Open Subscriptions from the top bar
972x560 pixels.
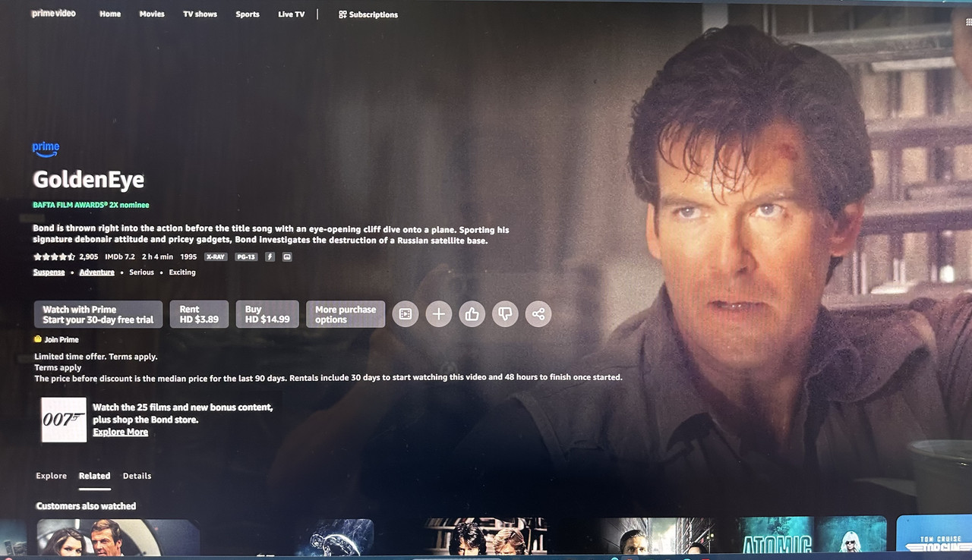368,14
